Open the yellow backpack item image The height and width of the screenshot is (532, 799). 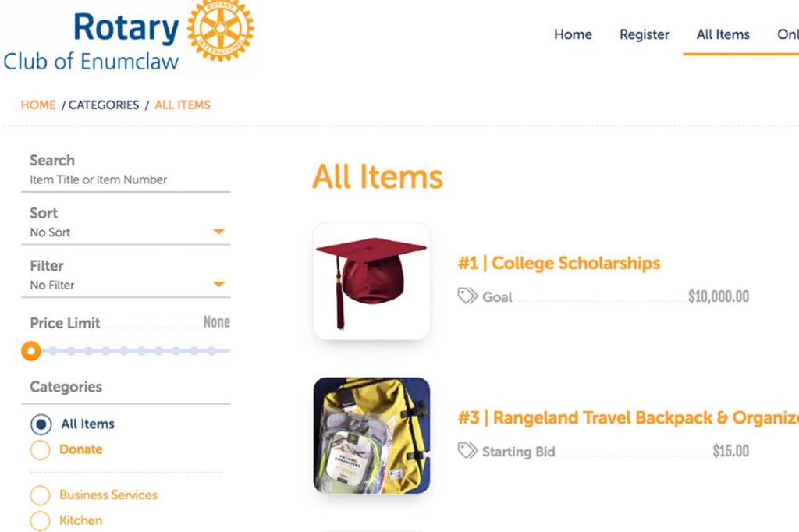point(371,435)
